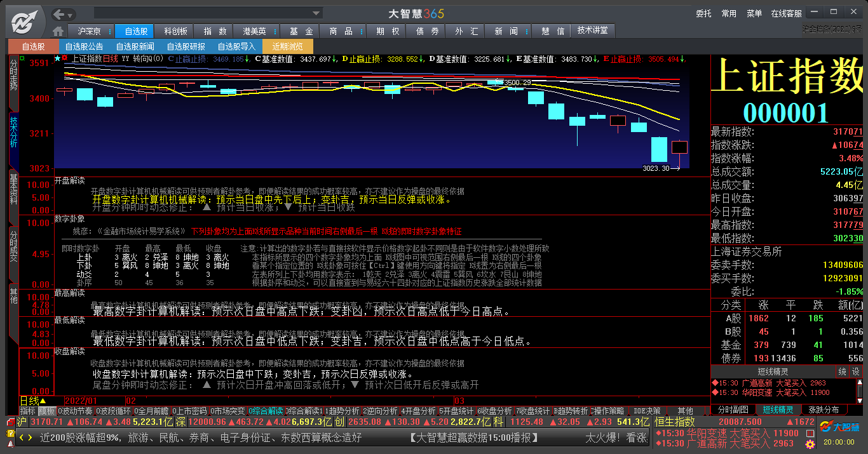Open the 常用 menu
868x454 pixels.
pos(729,13)
